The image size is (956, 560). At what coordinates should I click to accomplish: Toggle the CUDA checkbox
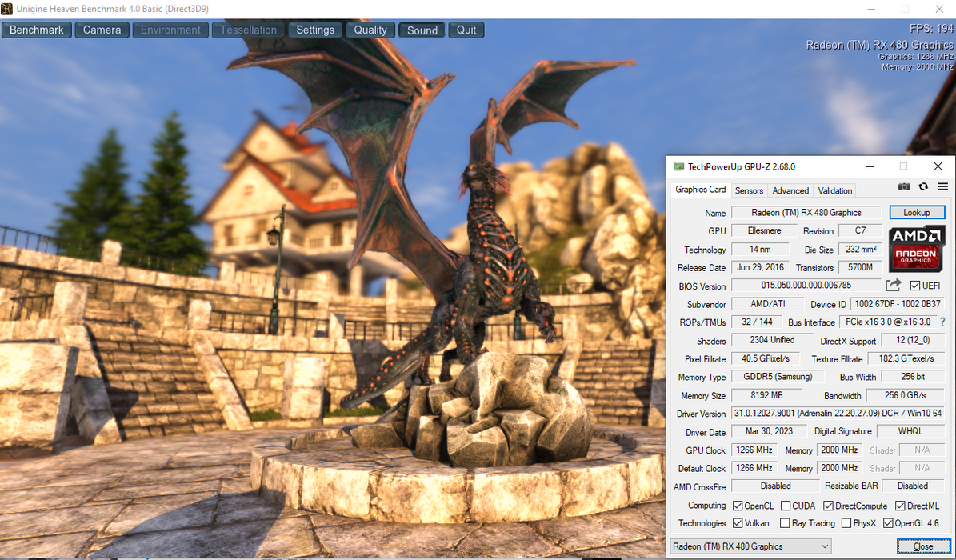click(786, 506)
